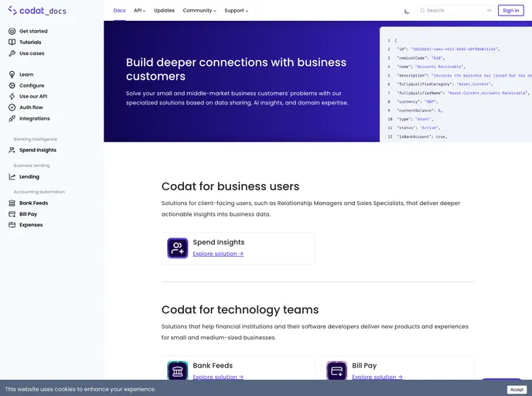Image resolution: width=532 pixels, height=396 pixels.
Task: Open Lending sidebar link
Action: click(x=29, y=176)
